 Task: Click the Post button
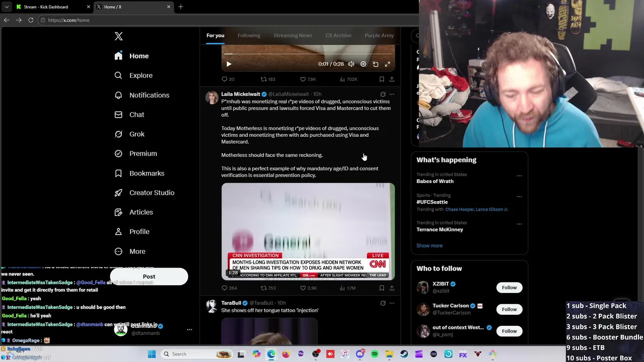pyautogui.click(x=149, y=277)
